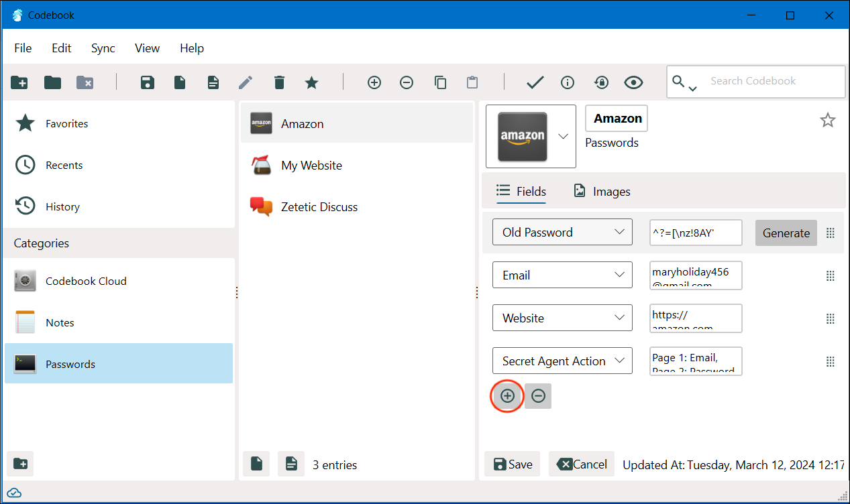The height and width of the screenshot is (504, 850).
Task: Click the checkmark toolbar icon
Action: (535, 82)
